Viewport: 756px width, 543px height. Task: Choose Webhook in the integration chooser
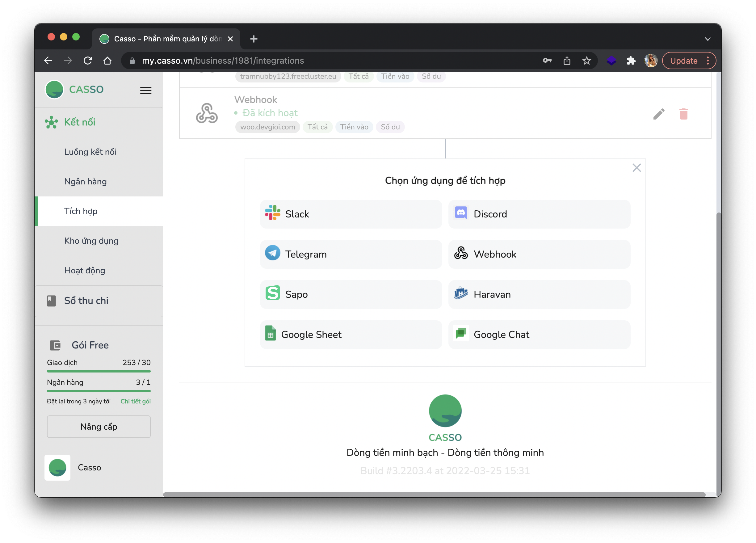coord(539,254)
